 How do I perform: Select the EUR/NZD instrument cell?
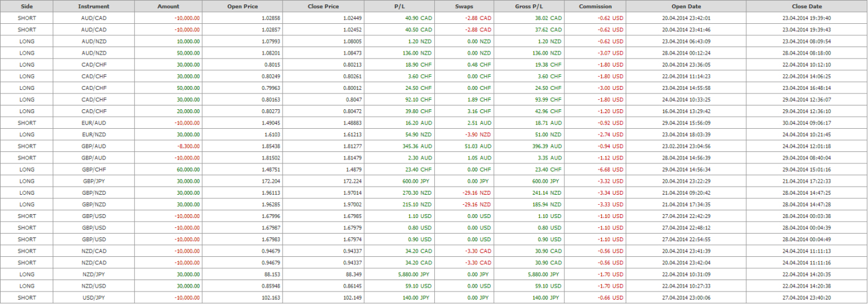pyautogui.click(x=94, y=134)
